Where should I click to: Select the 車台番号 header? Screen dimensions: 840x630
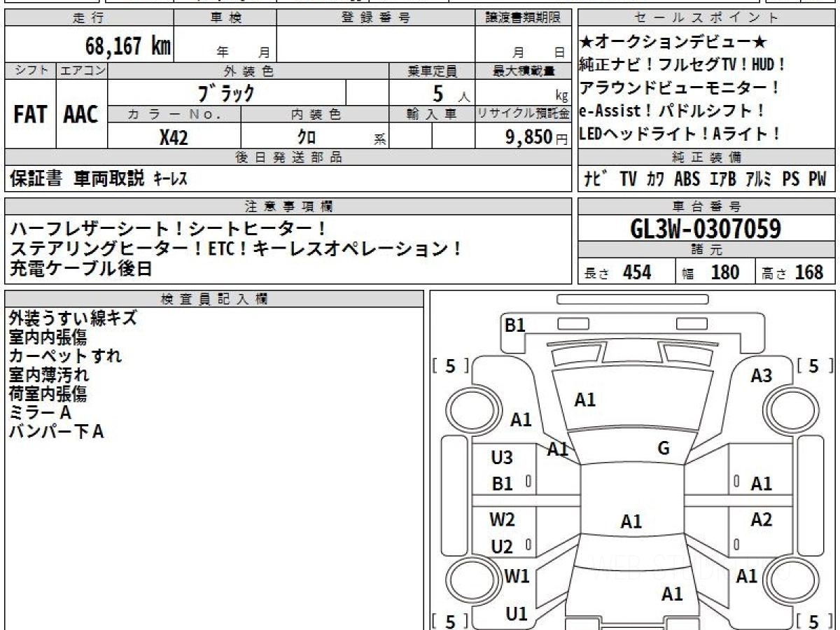tap(707, 206)
